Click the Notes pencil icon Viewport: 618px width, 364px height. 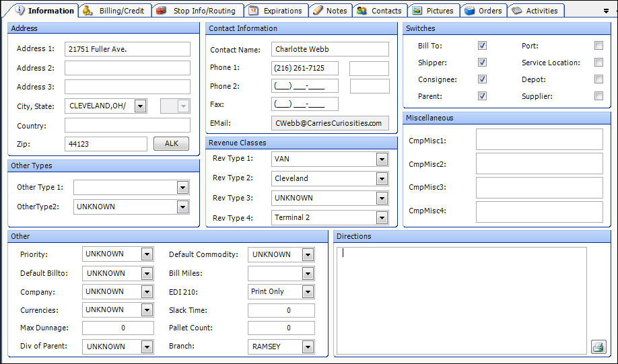point(318,11)
